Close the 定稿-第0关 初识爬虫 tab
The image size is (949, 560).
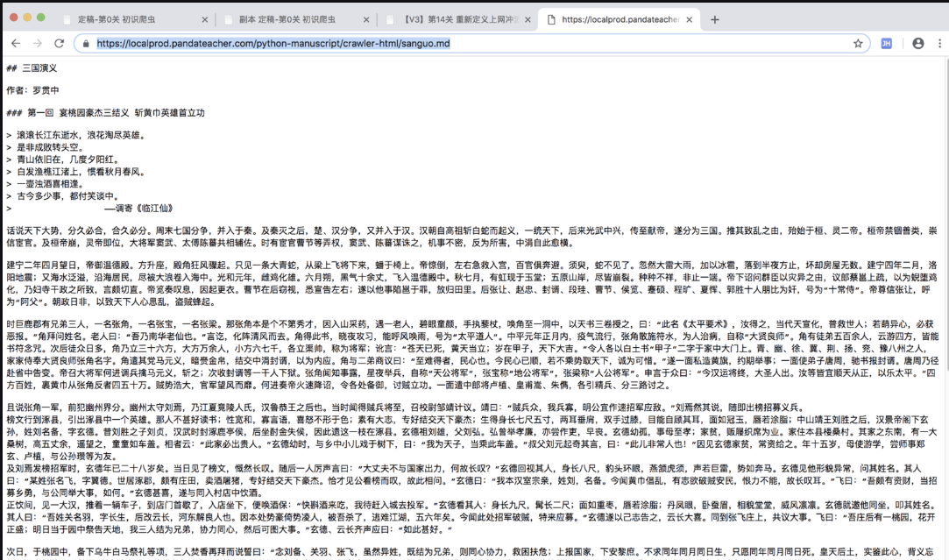[204, 19]
